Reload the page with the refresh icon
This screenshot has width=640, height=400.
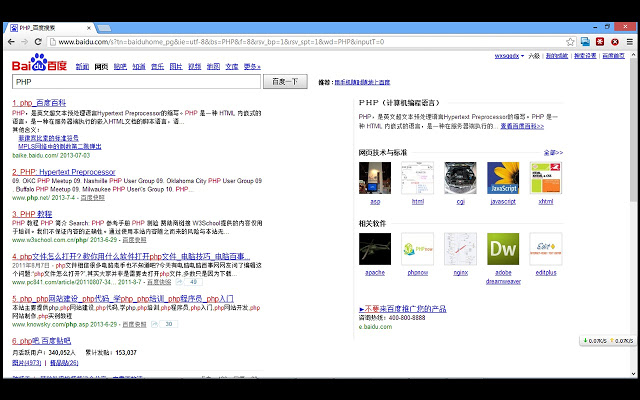click(x=38, y=42)
